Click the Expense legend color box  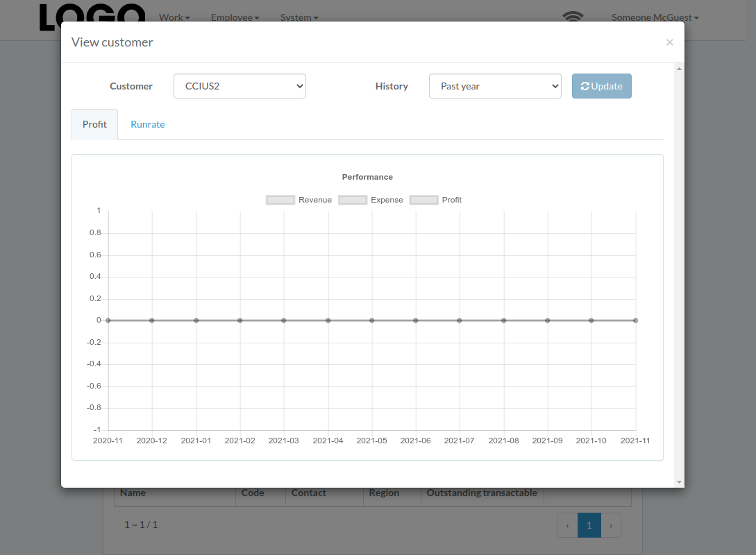point(353,200)
